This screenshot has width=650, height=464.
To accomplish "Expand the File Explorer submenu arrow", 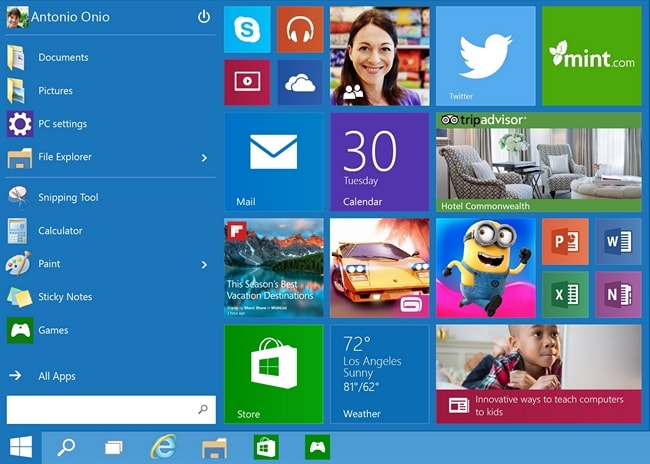I will (x=204, y=157).
